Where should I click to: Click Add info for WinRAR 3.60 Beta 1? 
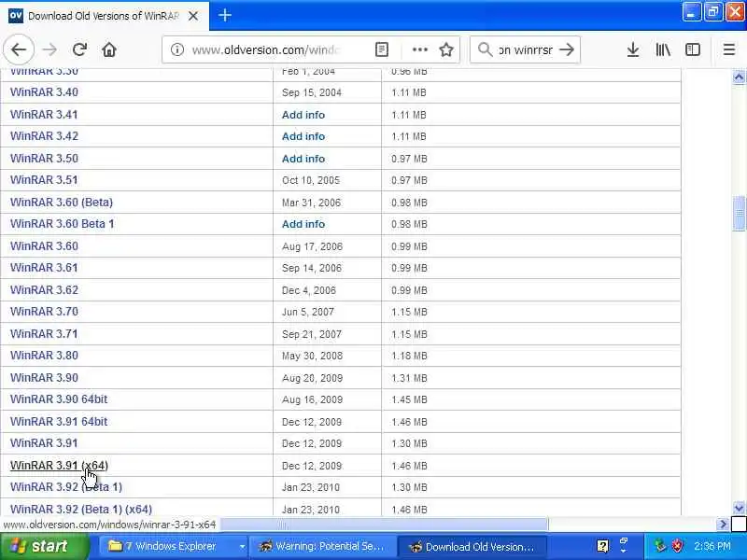tap(303, 224)
